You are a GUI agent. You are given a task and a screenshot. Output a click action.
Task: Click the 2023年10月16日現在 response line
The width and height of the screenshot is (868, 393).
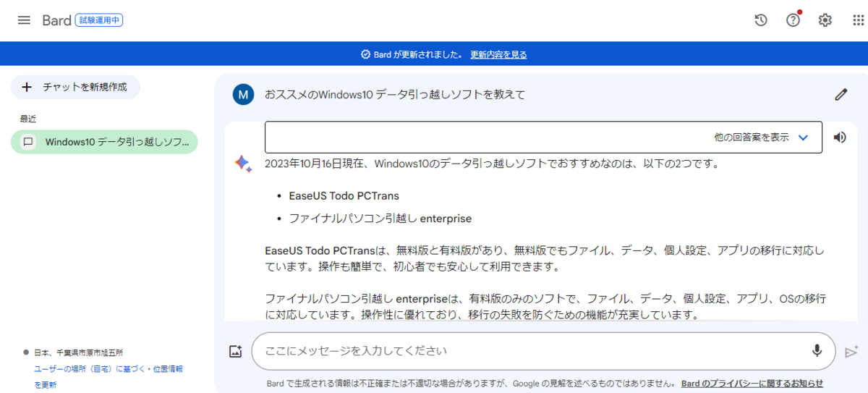coord(492,164)
